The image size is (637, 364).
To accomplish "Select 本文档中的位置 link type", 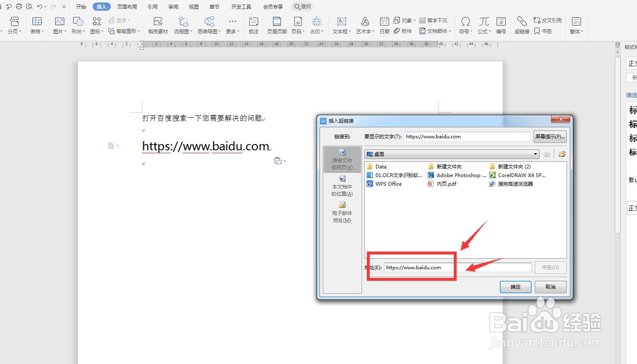I will click(342, 186).
